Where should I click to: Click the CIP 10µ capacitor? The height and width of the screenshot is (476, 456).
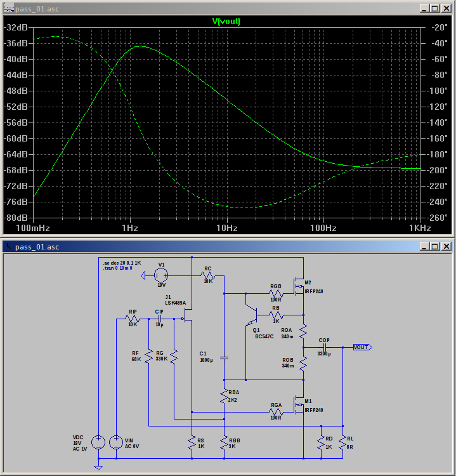point(160,319)
